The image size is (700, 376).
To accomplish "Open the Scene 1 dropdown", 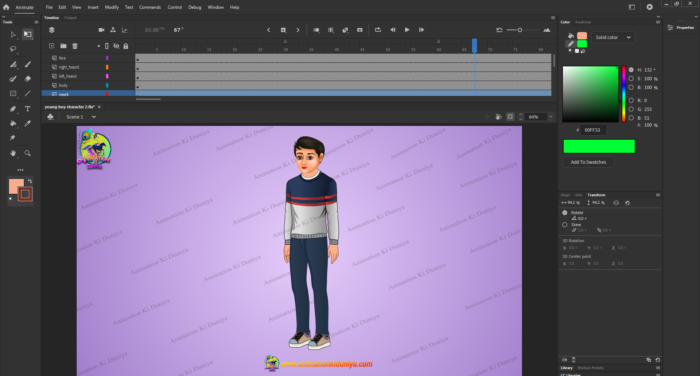I will coord(81,117).
